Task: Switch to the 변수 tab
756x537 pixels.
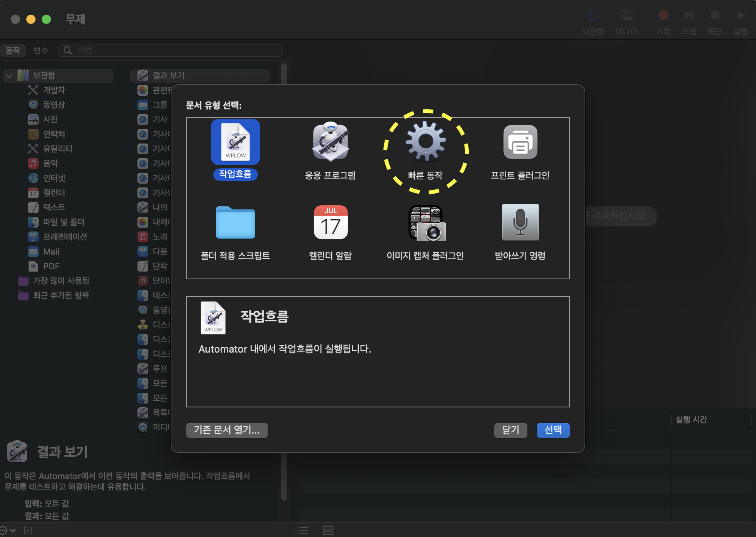Action: pyautogui.click(x=41, y=51)
